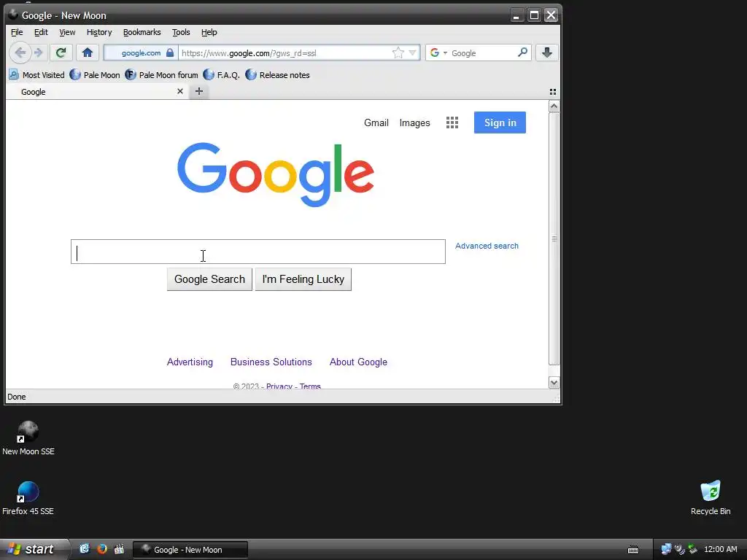Select New Moon SSE desktop shortcut
The height and width of the screenshot is (560, 747).
(28, 438)
